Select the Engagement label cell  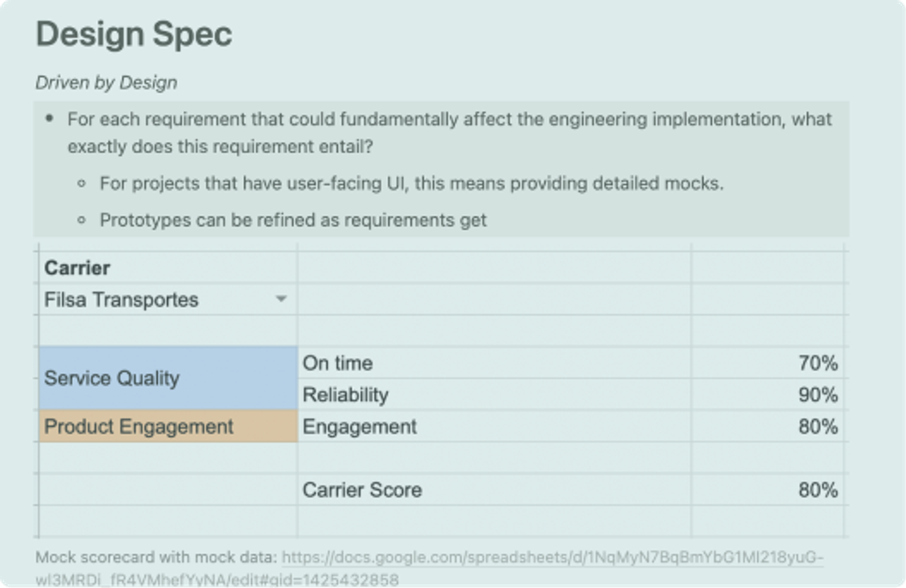[x=360, y=426]
